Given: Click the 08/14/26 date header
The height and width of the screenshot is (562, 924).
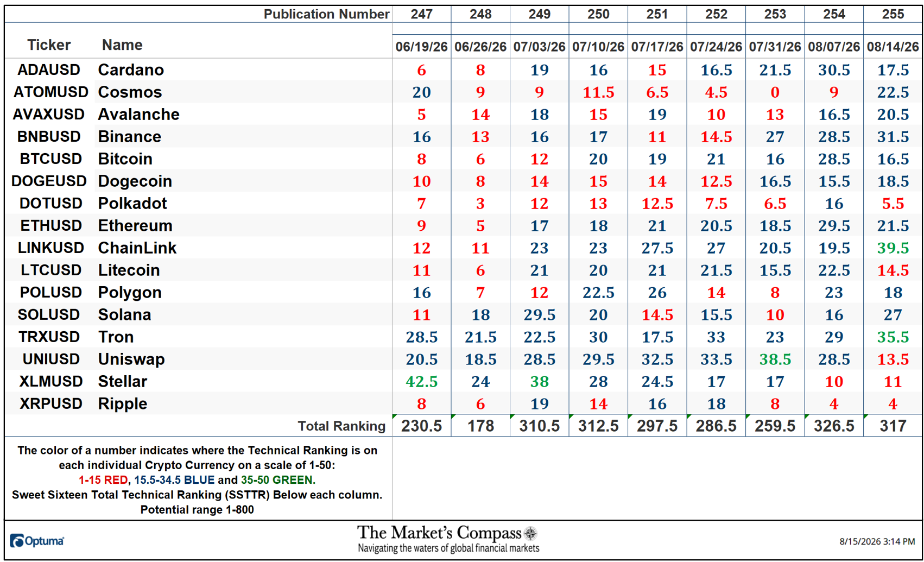Looking at the screenshot, I should pyautogui.click(x=893, y=47).
